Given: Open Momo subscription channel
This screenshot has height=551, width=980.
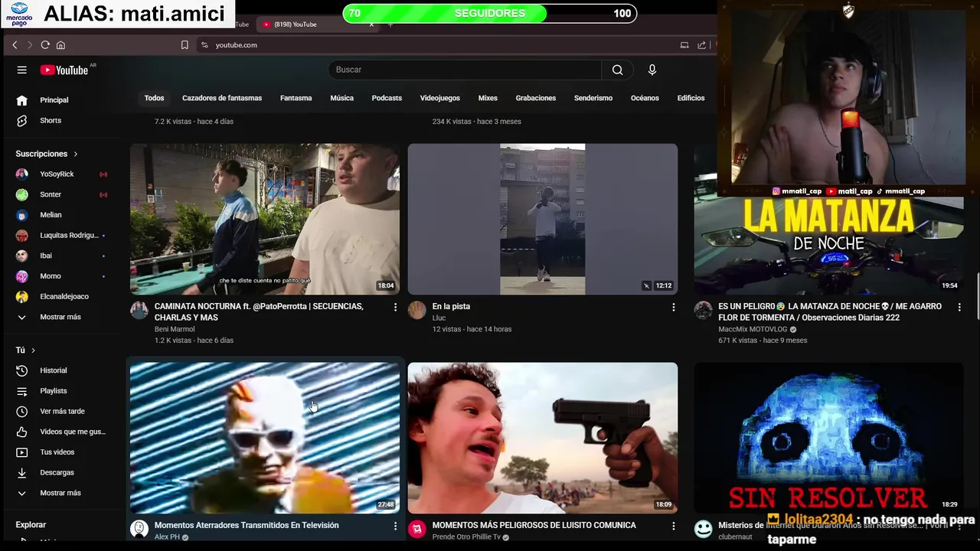Looking at the screenshot, I should (62, 276).
